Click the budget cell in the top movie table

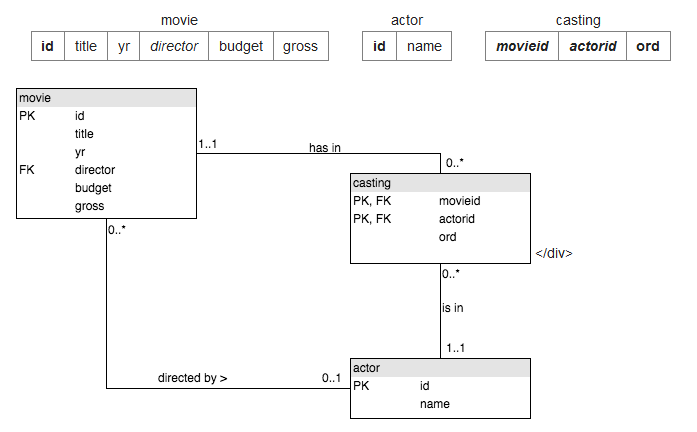[241, 46]
